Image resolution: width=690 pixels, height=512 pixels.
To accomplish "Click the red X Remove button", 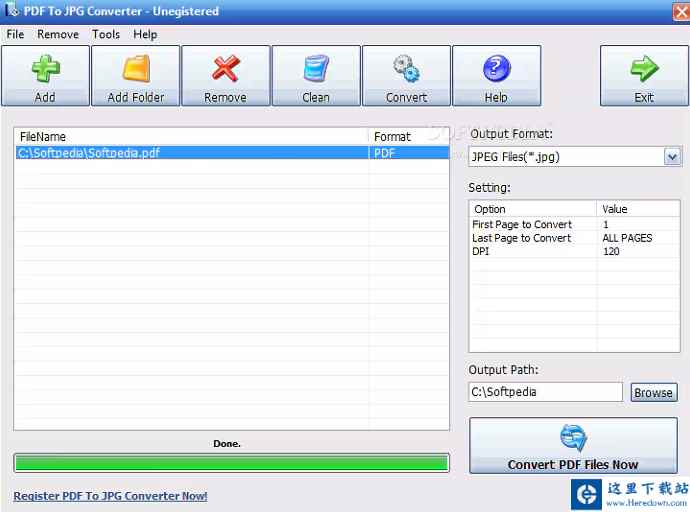I will point(226,76).
